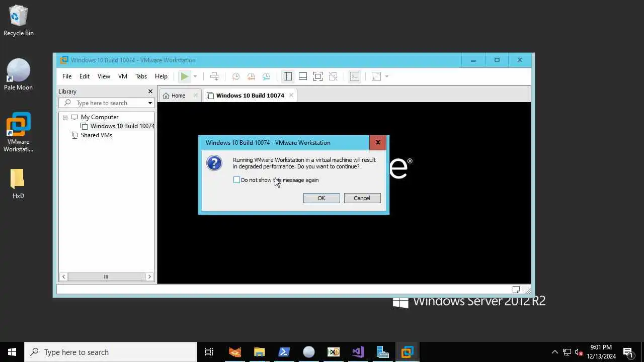The height and width of the screenshot is (362, 644).
Task: Take a snapshot of this virtual machine
Action: click(235, 76)
